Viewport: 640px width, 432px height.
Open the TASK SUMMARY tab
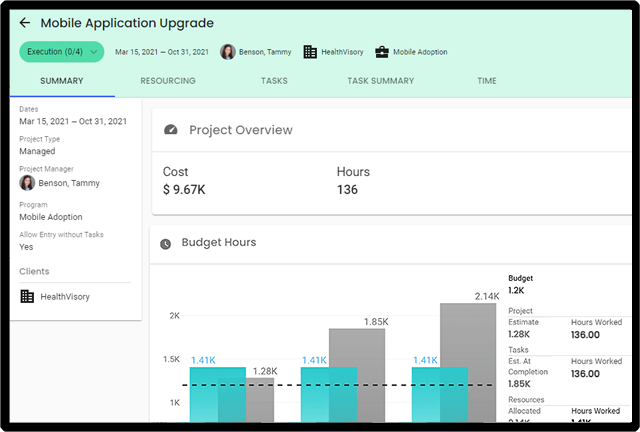[380, 81]
